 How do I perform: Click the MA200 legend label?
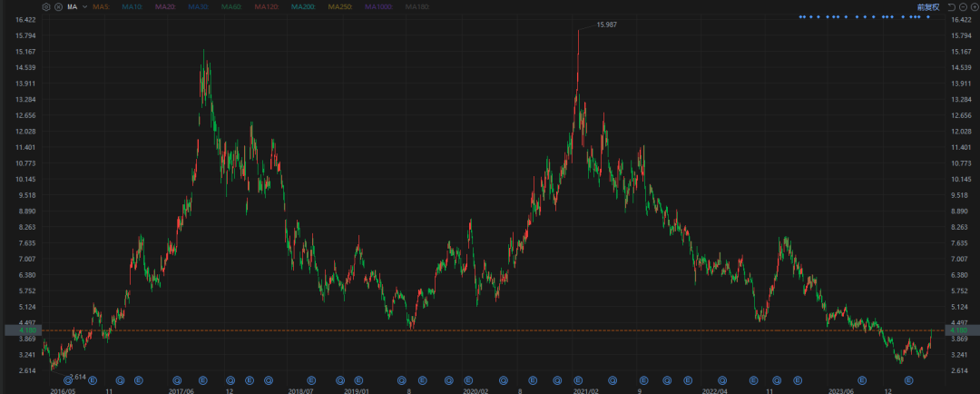tap(303, 6)
